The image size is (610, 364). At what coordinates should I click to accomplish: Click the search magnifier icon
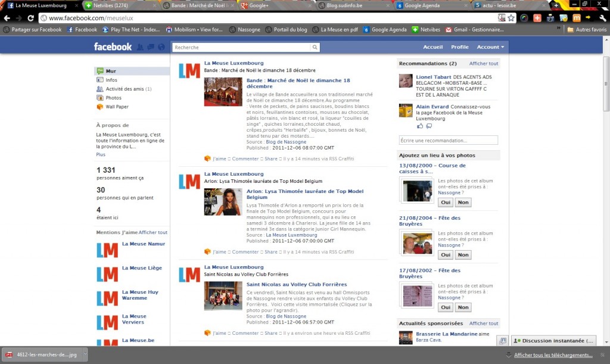point(315,47)
